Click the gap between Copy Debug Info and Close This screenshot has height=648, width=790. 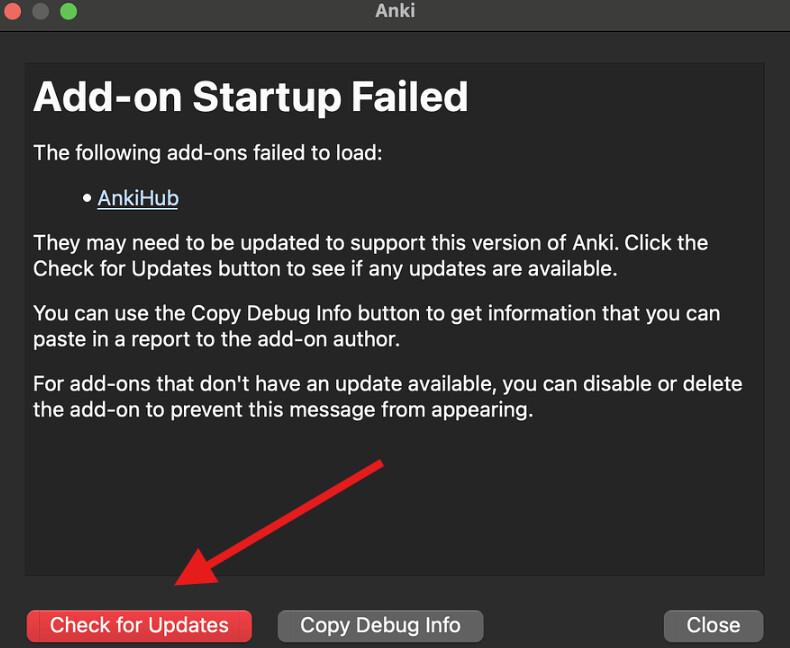(x=573, y=626)
